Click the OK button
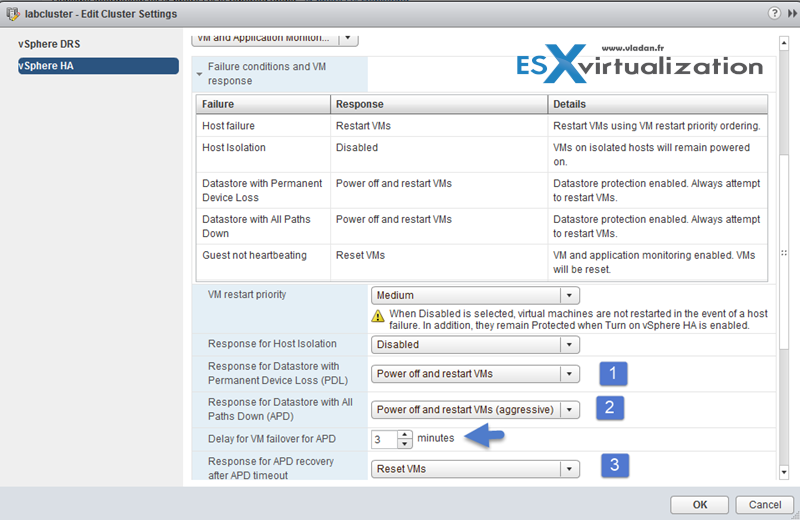800x520 pixels. pos(699,505)
